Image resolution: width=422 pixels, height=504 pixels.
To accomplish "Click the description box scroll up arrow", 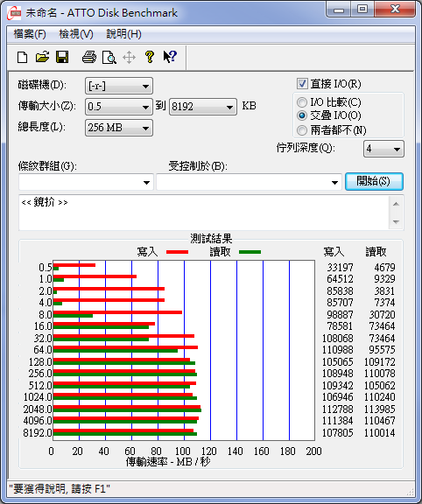I will pyautogui.click(x=396, y=204).
